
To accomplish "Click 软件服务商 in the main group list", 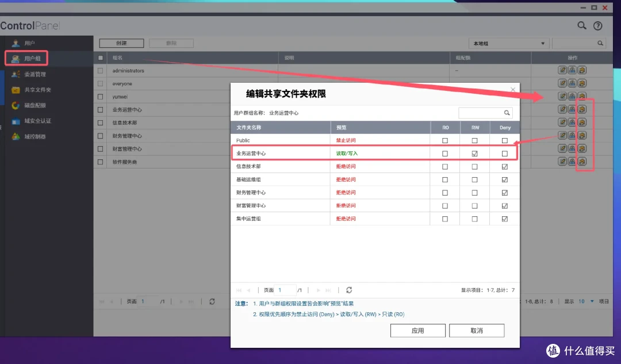I will 124,162.
